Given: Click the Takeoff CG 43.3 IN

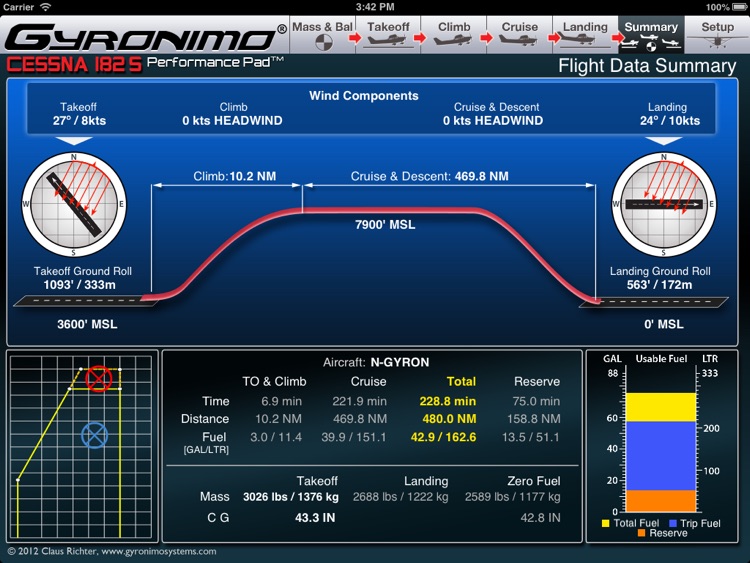Looking at the screenshot, I should pyautogui.click(x=315, y=518).
